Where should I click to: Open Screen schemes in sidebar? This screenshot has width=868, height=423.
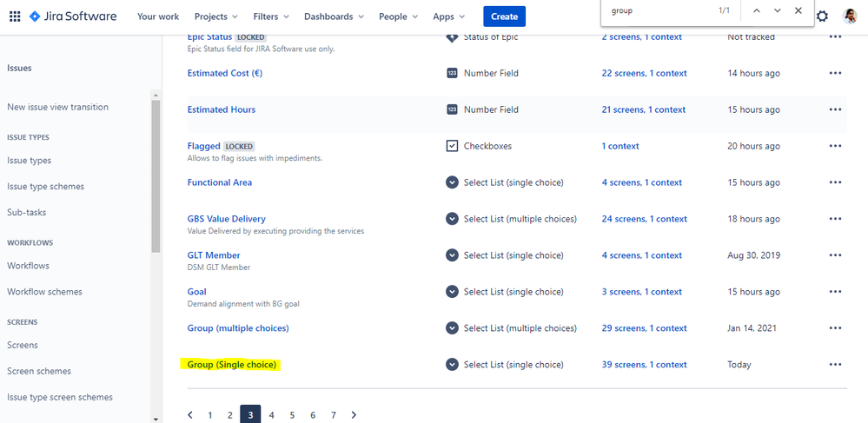click(x=39, y=371)
